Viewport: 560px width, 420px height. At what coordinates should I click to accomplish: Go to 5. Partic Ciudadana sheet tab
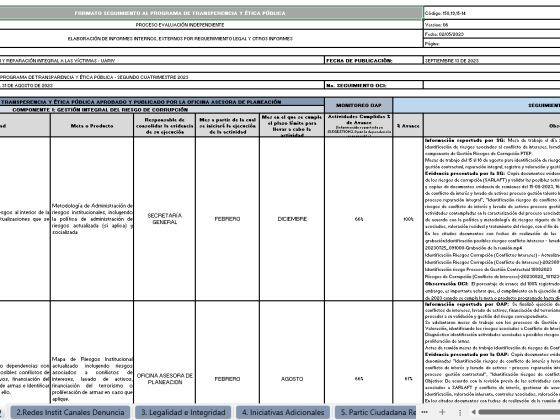point(375,412)
